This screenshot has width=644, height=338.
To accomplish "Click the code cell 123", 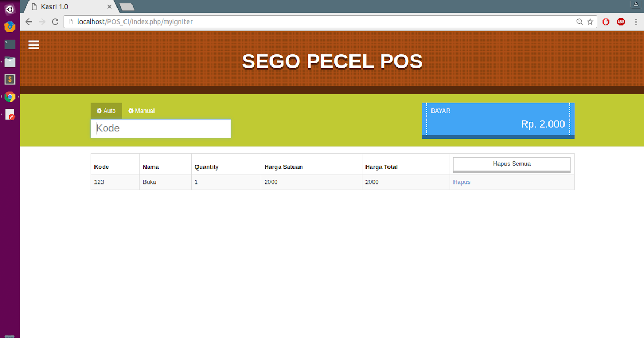I will tap(99, 182).
